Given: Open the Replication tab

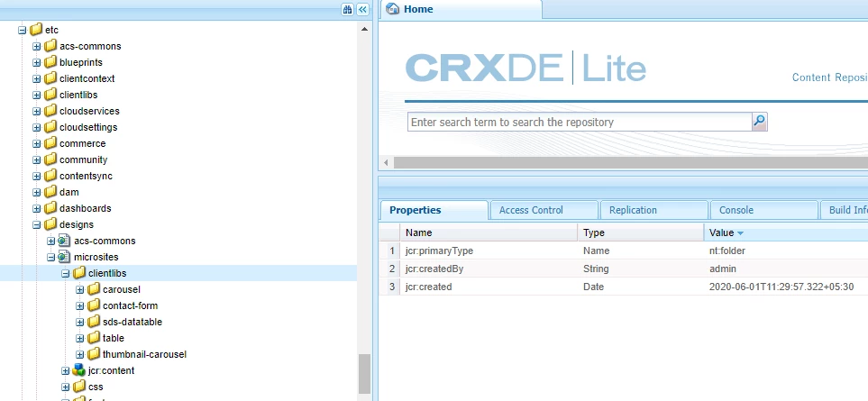Looking at the screenshot, I should click(653, 210).
